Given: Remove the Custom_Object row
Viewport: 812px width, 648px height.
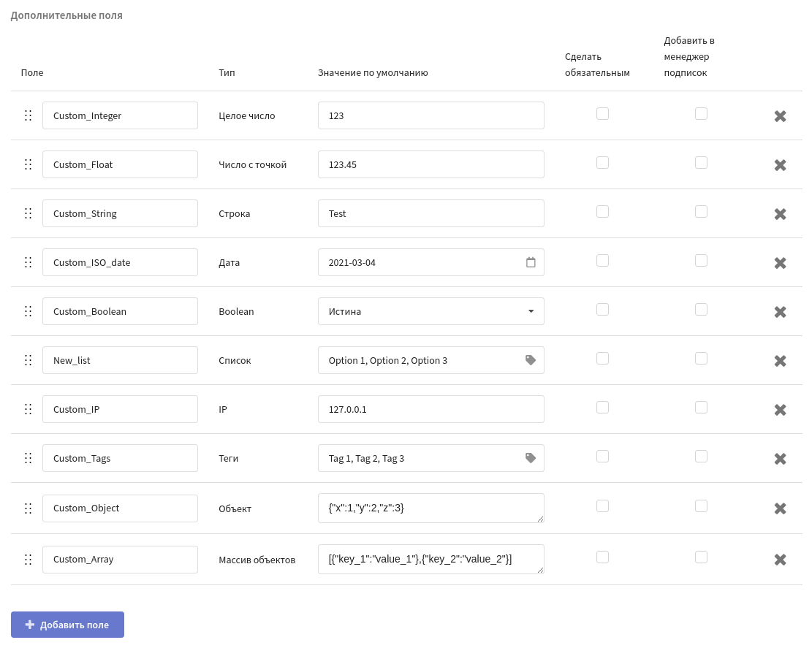Looking at the screenshot, I should tap(780, 508).
